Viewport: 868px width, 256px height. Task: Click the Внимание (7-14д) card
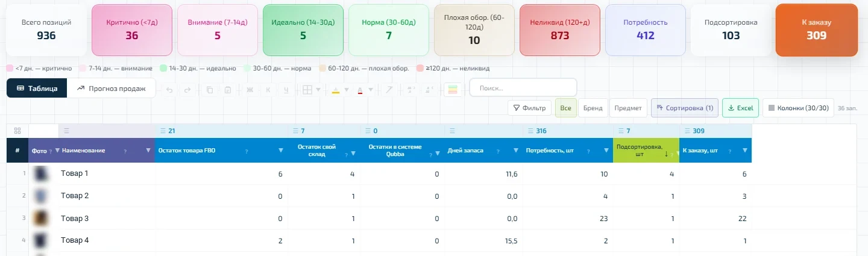point(218,30)
